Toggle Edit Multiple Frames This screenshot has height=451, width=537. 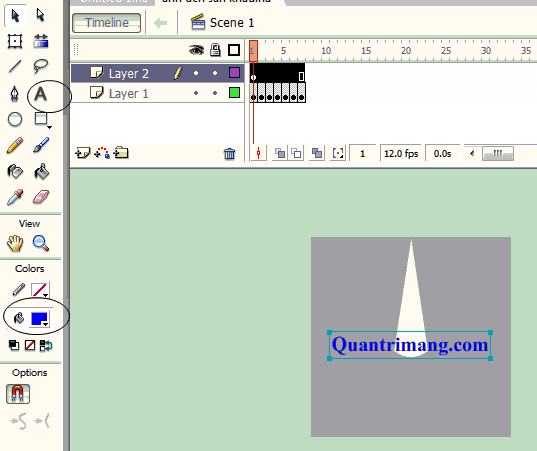(317, 153)
